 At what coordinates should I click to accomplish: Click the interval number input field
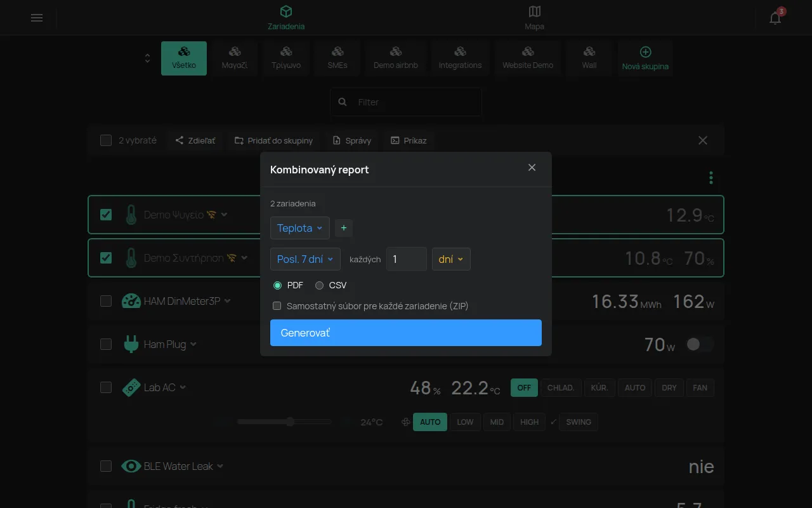tap(407, 259)
